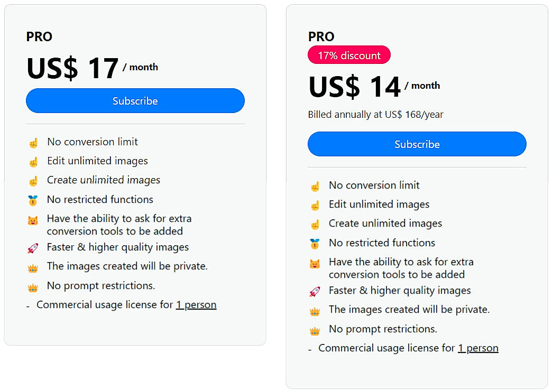
Task: Click Create unlimited images finger icon on annual plan
Action: [315, 223]
